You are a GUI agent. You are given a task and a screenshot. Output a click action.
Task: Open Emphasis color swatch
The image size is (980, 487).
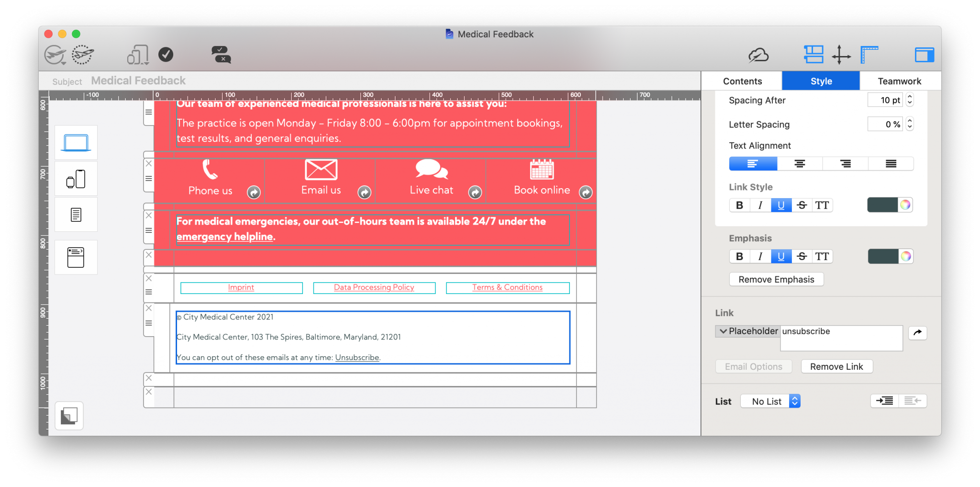point(883,257)
